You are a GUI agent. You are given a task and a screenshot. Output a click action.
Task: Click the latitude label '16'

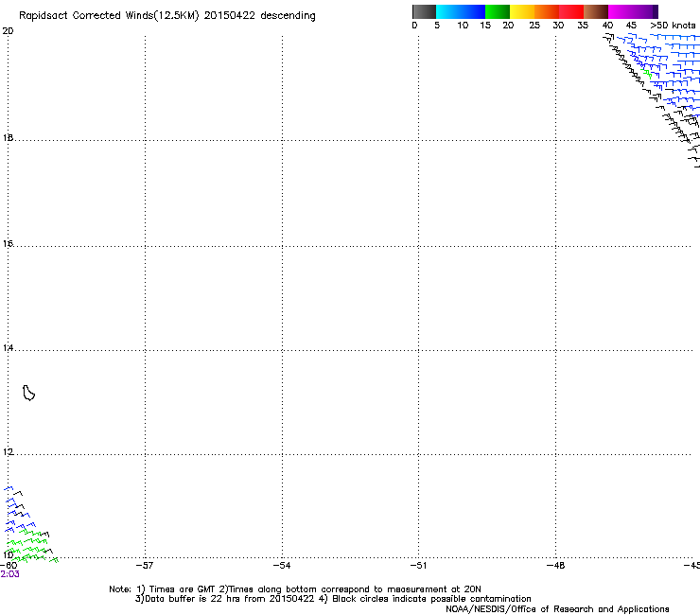[8, 243]
